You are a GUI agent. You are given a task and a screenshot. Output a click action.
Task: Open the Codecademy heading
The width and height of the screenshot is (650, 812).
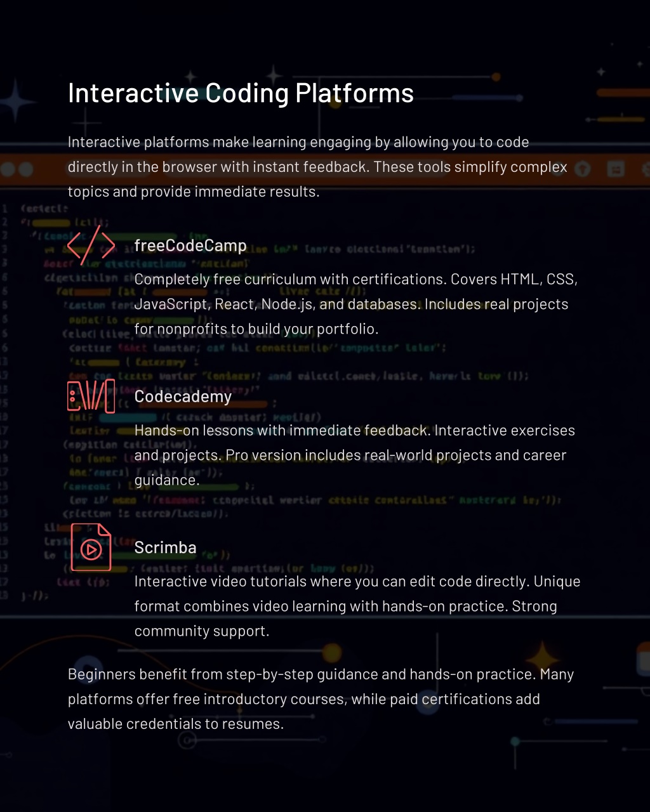coord(183,396)
